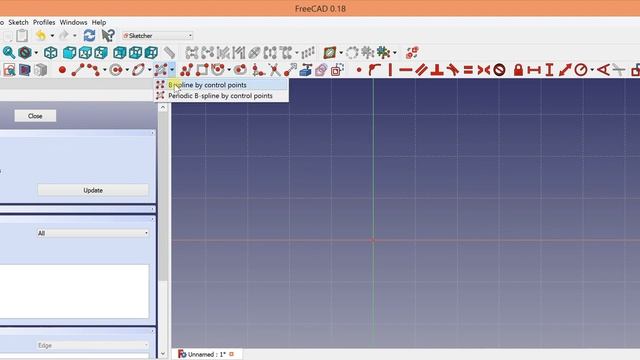Switch to Front view cube icon
The height and width of the screenshot is (360, 640).
[x=69, y=53]
